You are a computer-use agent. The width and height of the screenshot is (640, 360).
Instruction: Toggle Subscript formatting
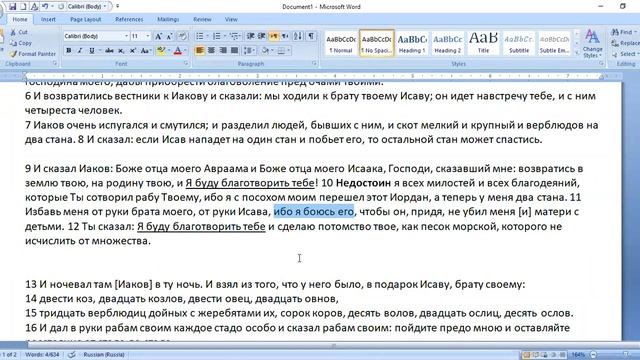pos(121,51)
